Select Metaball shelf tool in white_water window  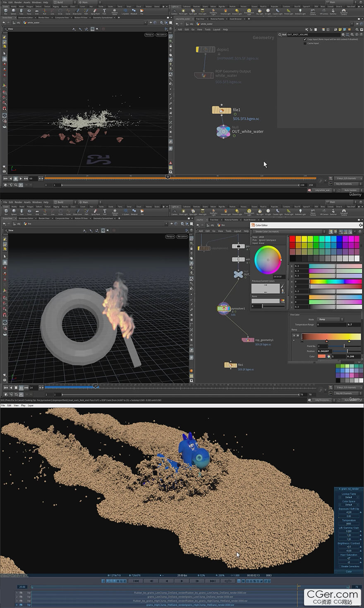point(134,12)
